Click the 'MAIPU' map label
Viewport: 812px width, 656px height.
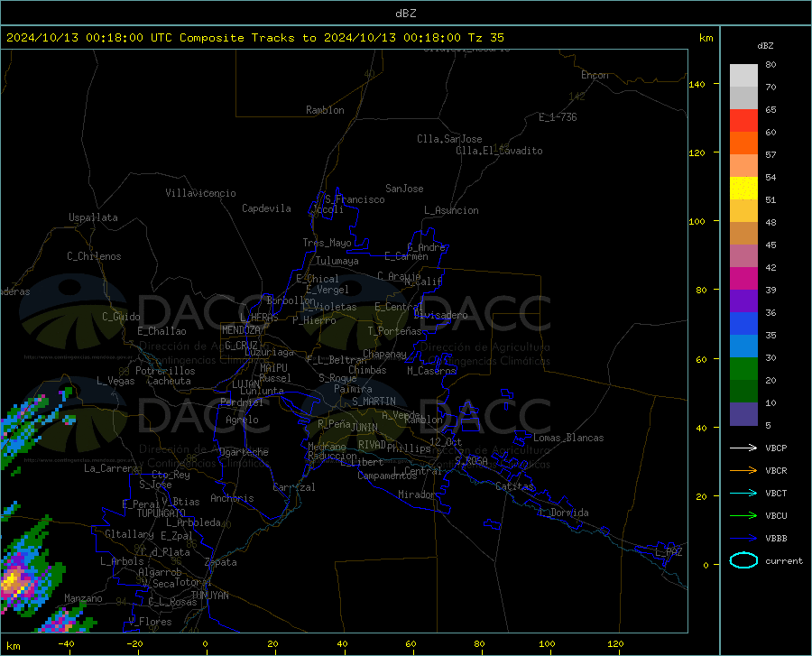[273, 368]
